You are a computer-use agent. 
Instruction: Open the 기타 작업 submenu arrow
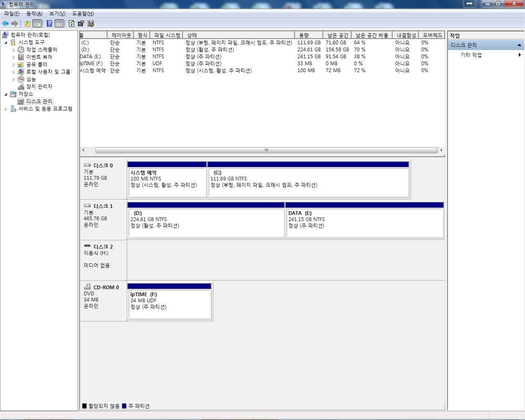pos(520,55)
